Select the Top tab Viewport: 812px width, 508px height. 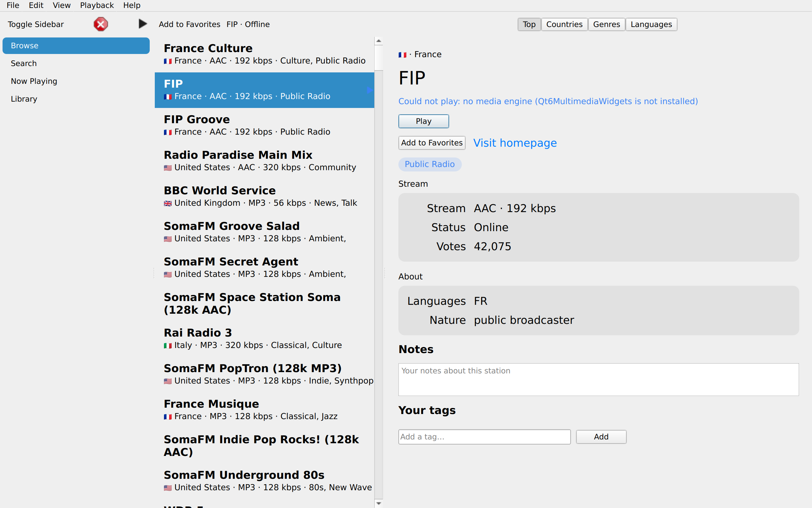tap(529, 24)
